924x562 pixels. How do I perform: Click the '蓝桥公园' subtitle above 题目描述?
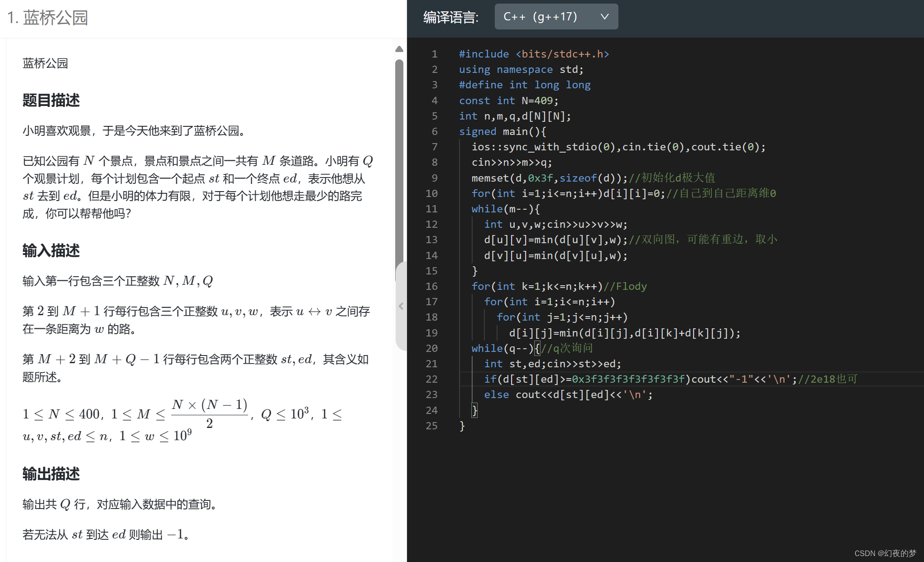tap(45, 63)
